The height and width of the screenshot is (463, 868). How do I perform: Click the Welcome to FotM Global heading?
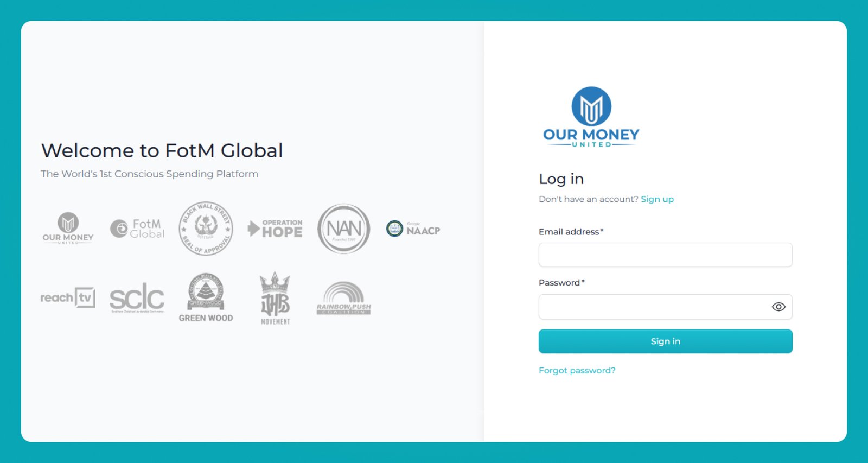click(x=162, y=150)
